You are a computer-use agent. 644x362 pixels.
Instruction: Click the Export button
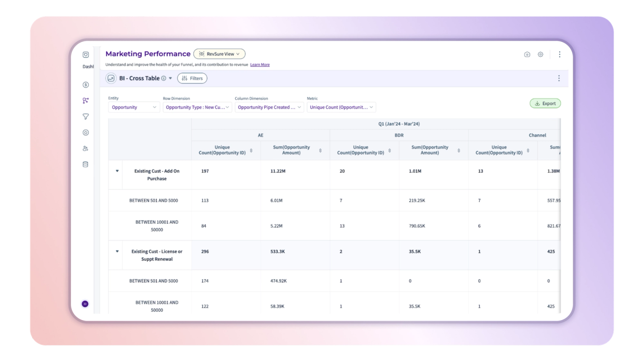[x=545, y=104]
